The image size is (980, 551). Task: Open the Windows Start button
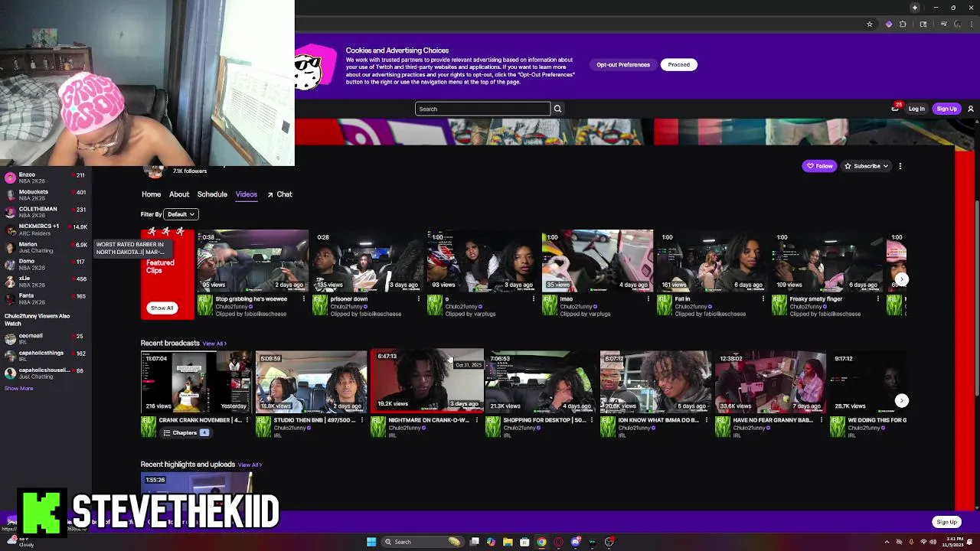(x=371, y=542)
